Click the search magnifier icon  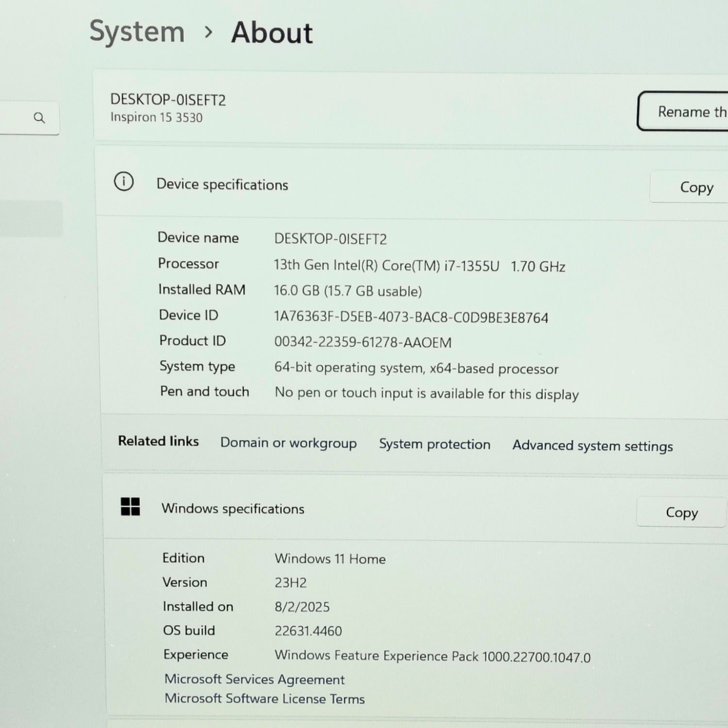coord(39,117)
